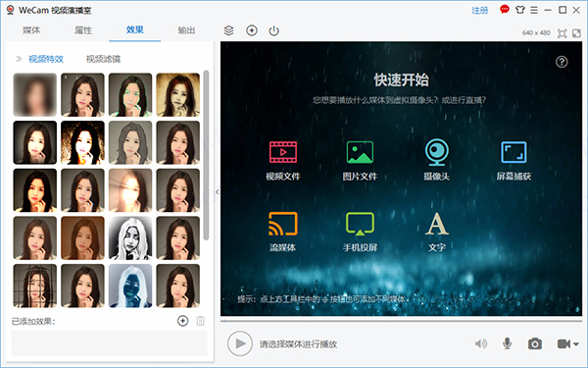Click the 注册 register link
588x368 pixels.
point(480,11)
